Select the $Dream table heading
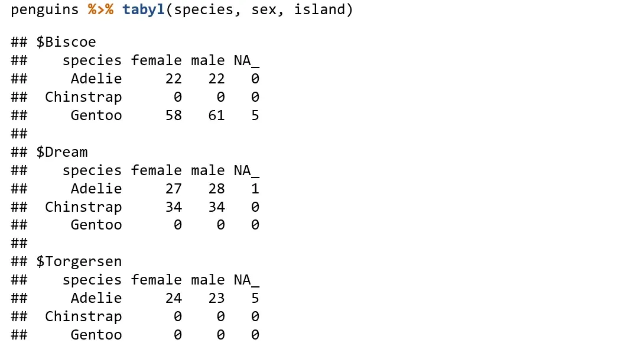This screenshot has width=644, height=349. click(x=61, y=152)
